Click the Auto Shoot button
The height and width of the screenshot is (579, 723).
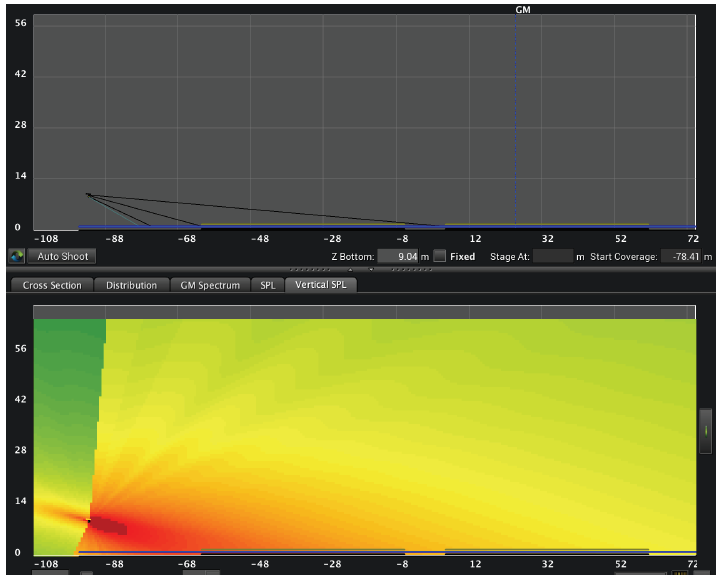(x=62, y=257)
